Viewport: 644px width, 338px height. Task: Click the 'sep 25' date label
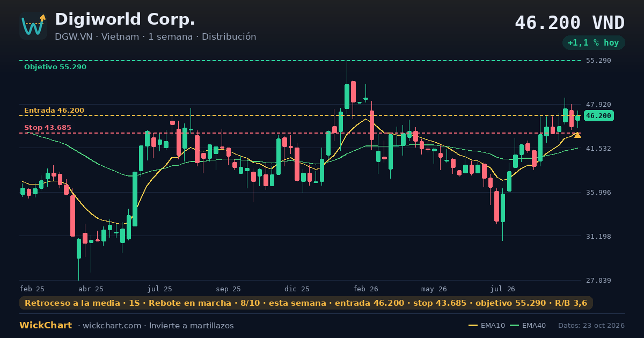pyautogui.click(x=229, y=289)
